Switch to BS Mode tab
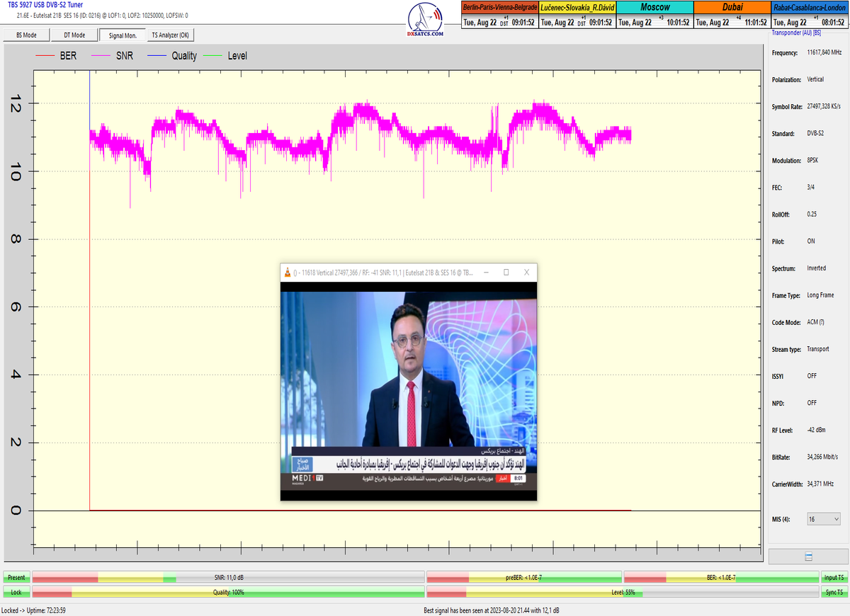This screenshot has width=850, height=616. 25,35
